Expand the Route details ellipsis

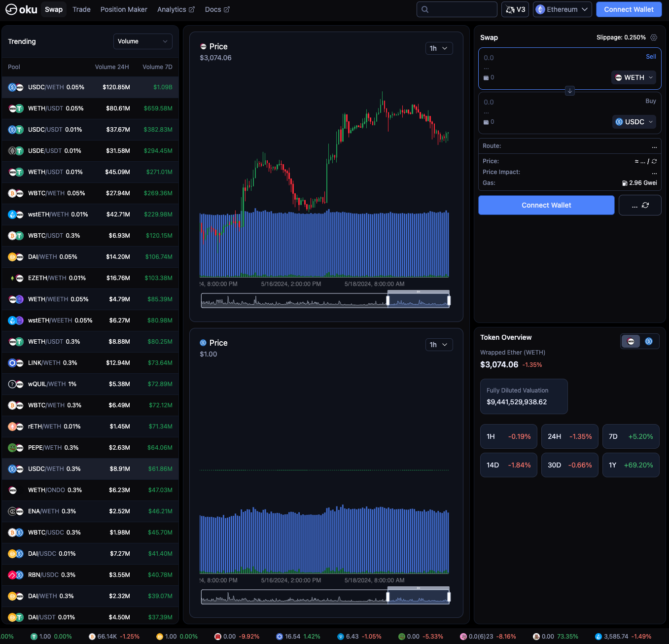(654, 146)
